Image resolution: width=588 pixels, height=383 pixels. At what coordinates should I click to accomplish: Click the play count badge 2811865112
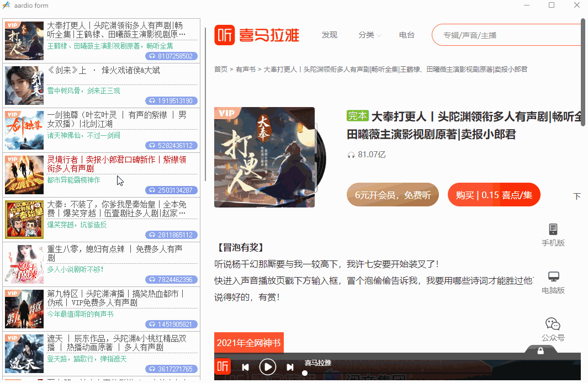[x=171, y=235]
